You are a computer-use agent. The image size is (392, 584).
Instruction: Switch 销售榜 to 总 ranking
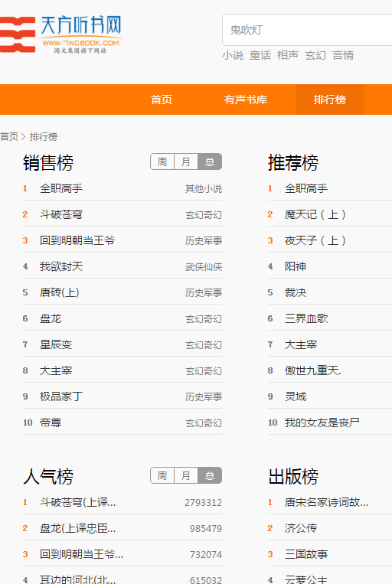coord(210,161)
